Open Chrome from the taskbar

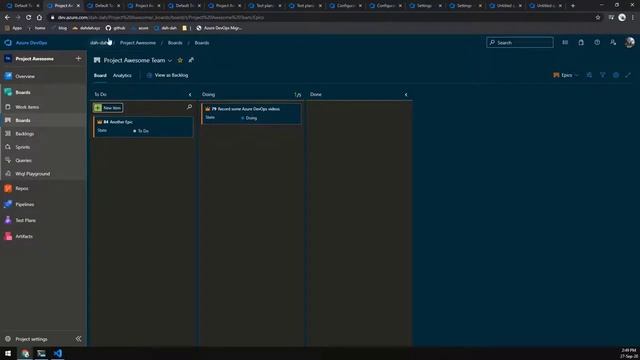25,353
